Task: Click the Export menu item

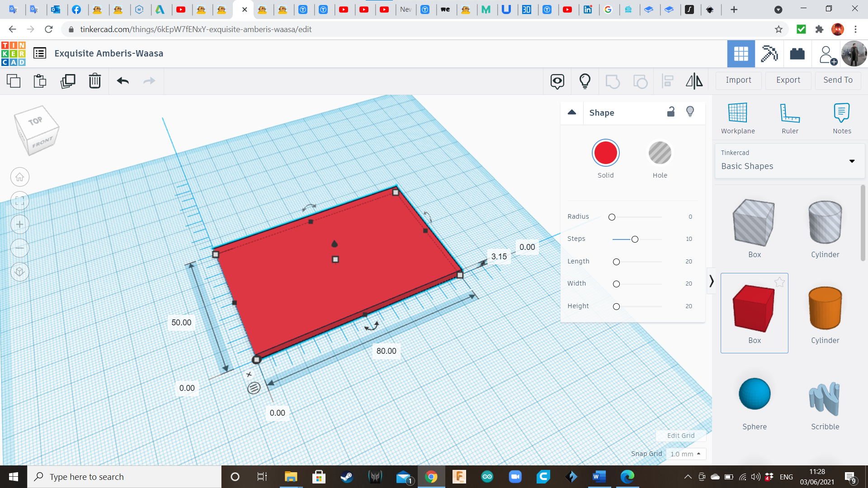Action: click(x=788, y=80)
